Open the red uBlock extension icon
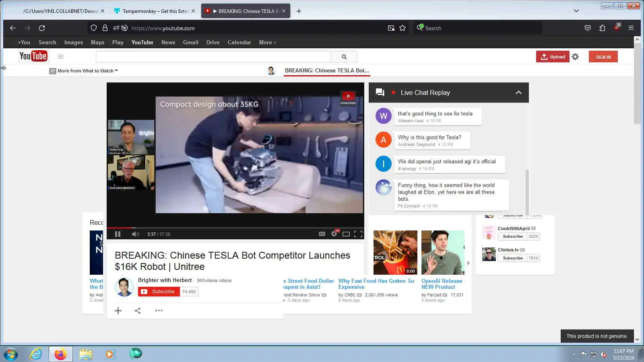 click(x=617, y=27)
